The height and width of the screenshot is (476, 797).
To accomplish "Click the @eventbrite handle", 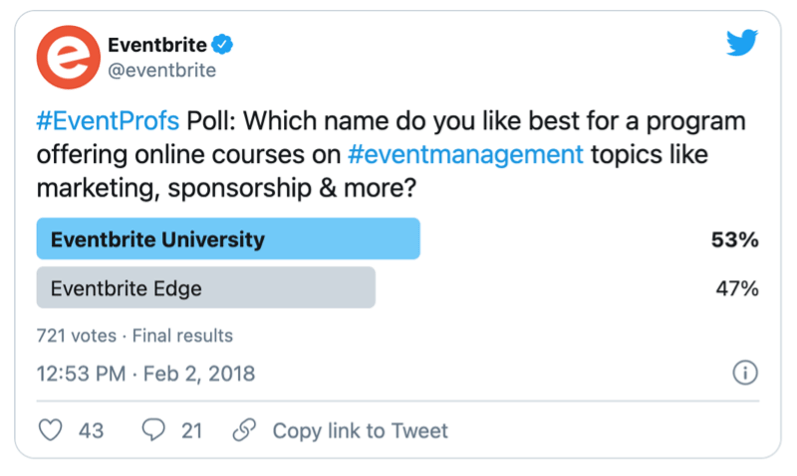I will coord(160,71).
